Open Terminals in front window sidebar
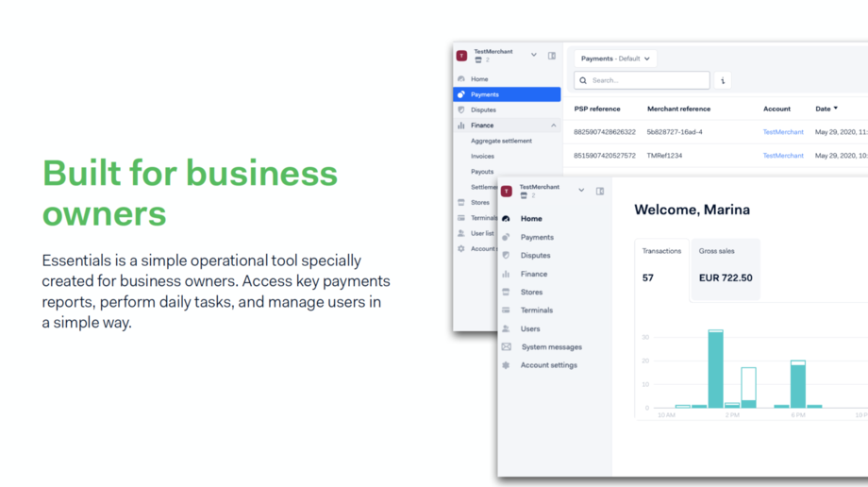The width and height of the screenshot is (868, 487). [537, 311]
